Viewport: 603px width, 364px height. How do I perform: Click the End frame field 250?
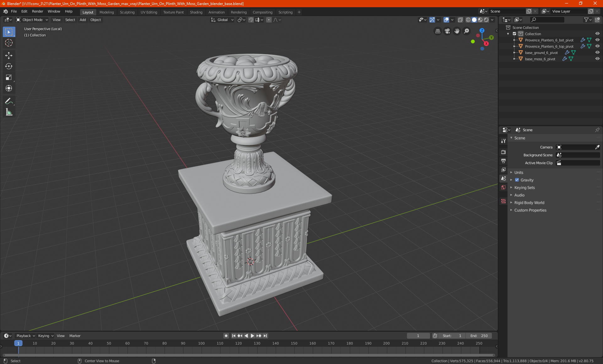(479, 336)
